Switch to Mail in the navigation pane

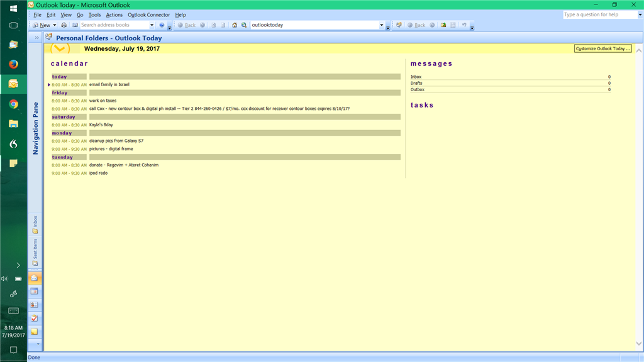35,278
